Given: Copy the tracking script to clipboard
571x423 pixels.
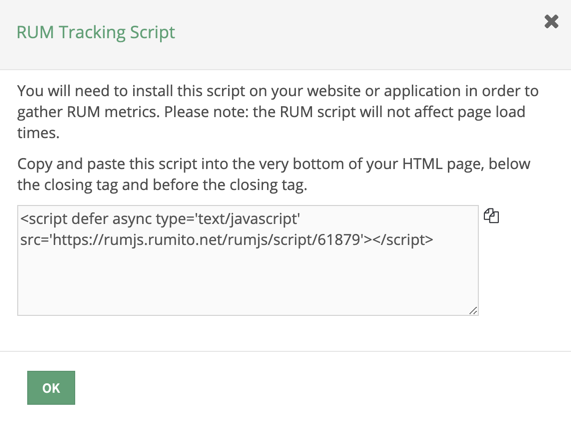Looking at the screenshot, I should click(x=491, y=216).
